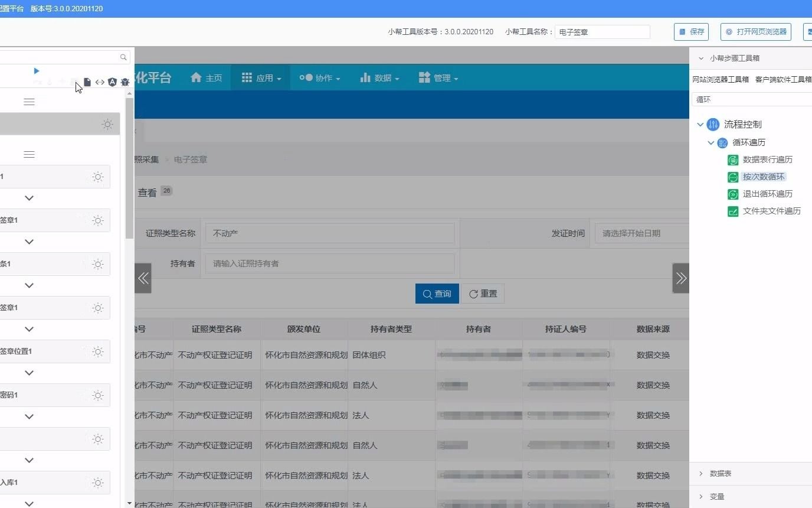The width and height of the screenshot is (812, 508).
Task: Open the 数据 dropdown menu
Action: tap(379, 78)
